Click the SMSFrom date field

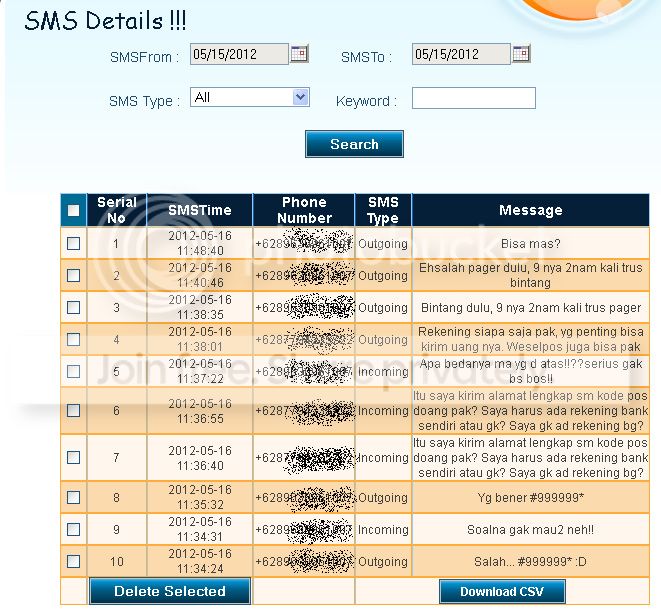point(239,54)
